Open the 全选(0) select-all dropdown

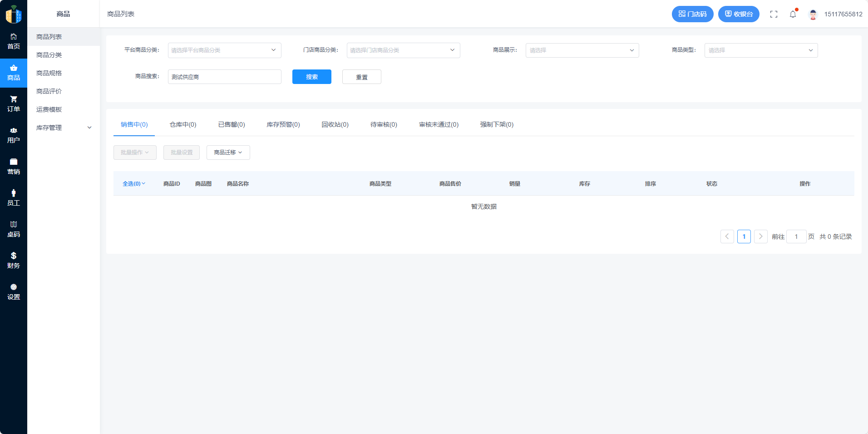(134, 184)
